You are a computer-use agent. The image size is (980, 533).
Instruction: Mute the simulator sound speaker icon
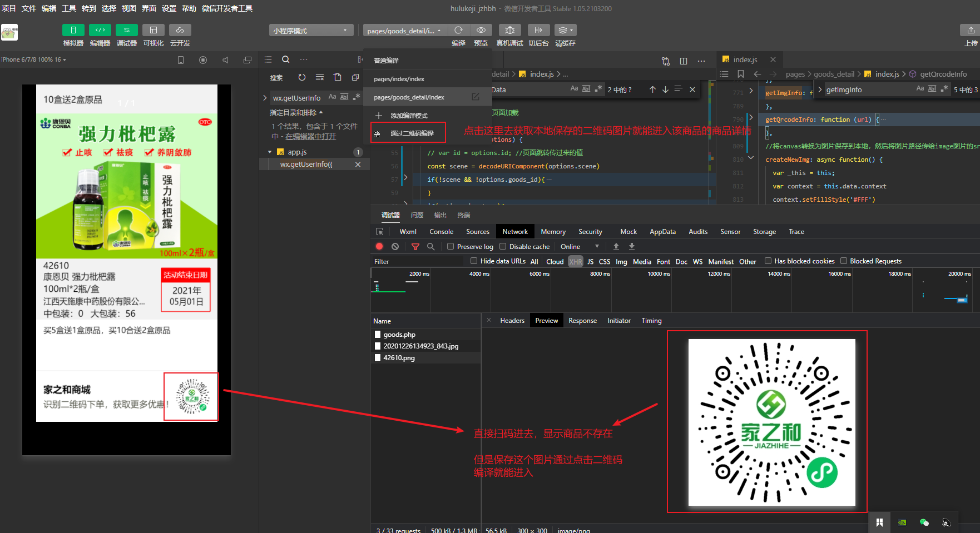225,60
